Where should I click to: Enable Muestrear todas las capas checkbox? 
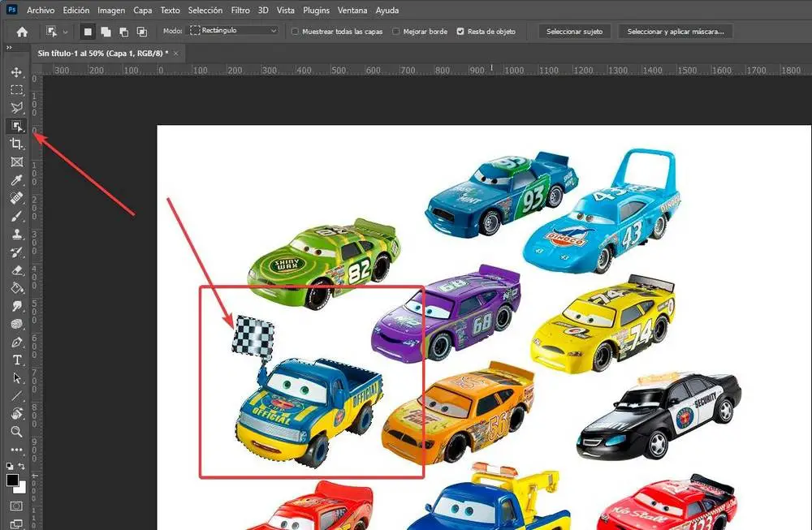point(296,32)
